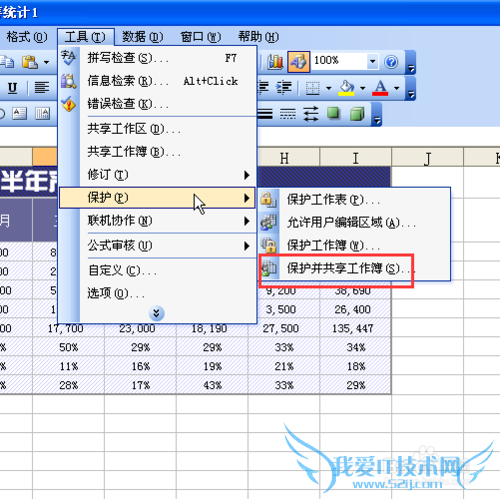Open the 数据(D) menu
The height and width of the screenshot is (499, 500).
pos(143,37)
